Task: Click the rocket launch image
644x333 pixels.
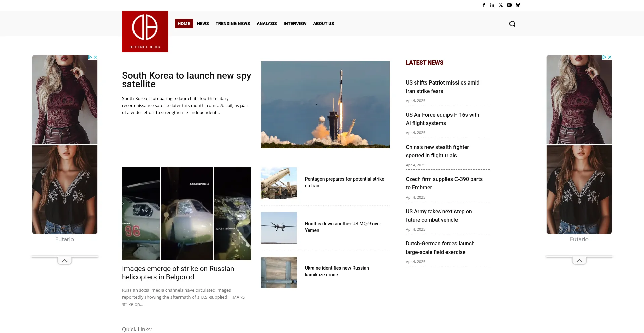Action: pos(325,104)
